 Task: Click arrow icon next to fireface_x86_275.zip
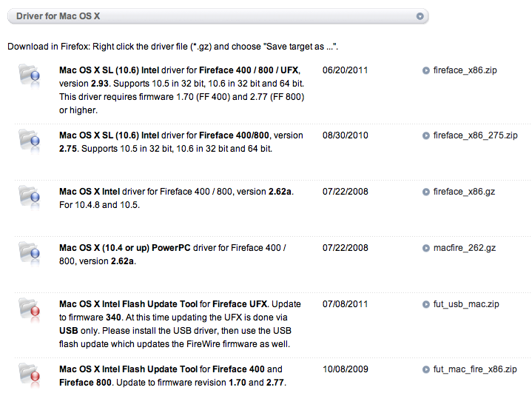pyautogui.click(x=426, y=136)
